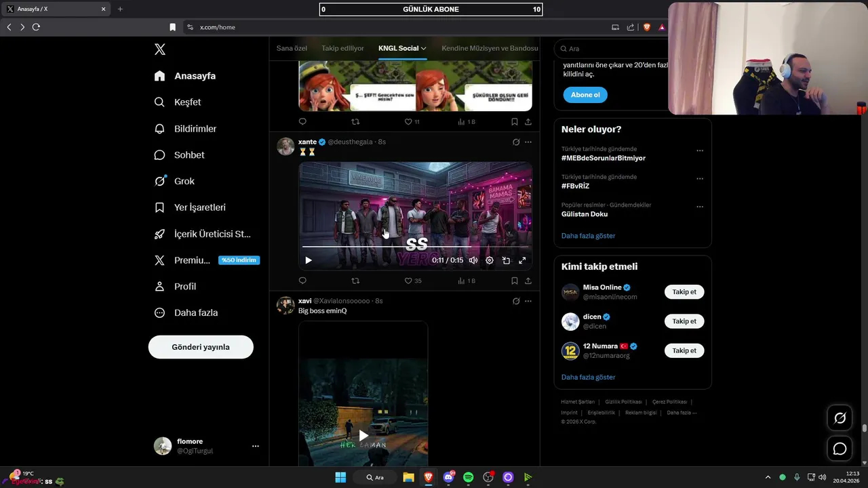Bookmark this page in the address bar

tap(172, 27)
